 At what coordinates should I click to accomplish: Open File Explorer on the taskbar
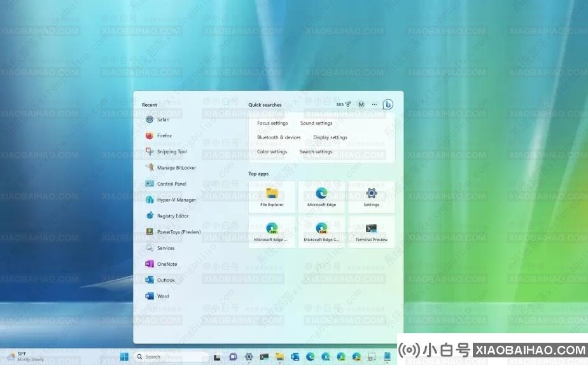[279, 357]
